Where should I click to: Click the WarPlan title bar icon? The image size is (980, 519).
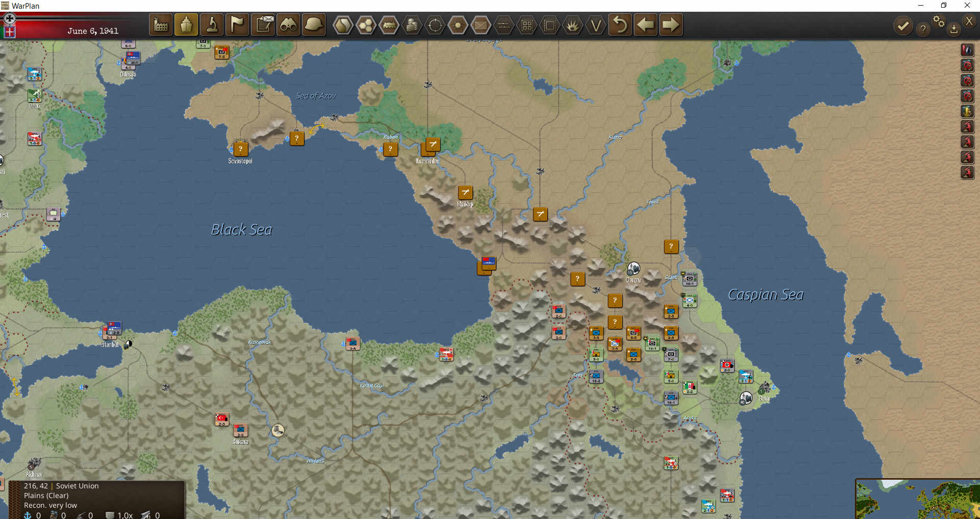(x=5, y=6)
